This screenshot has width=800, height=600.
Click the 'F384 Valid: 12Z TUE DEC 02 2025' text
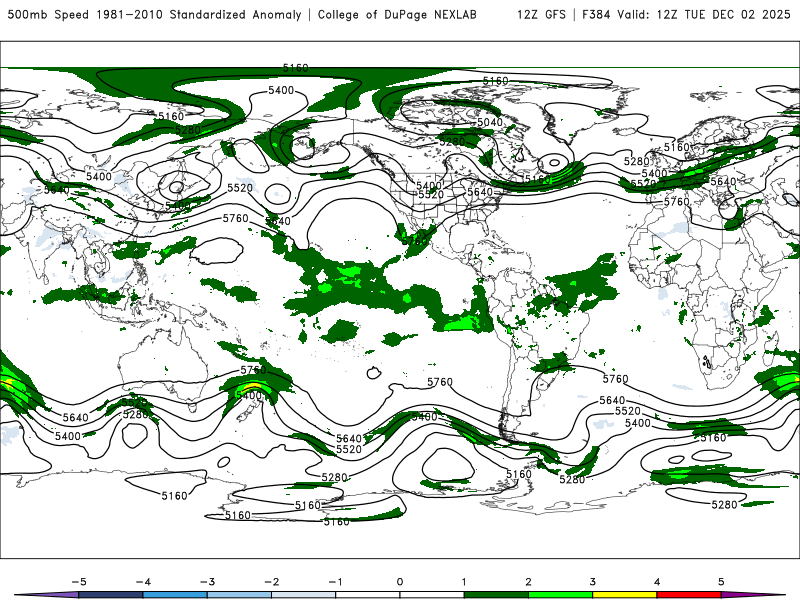(x=686, y=14)
